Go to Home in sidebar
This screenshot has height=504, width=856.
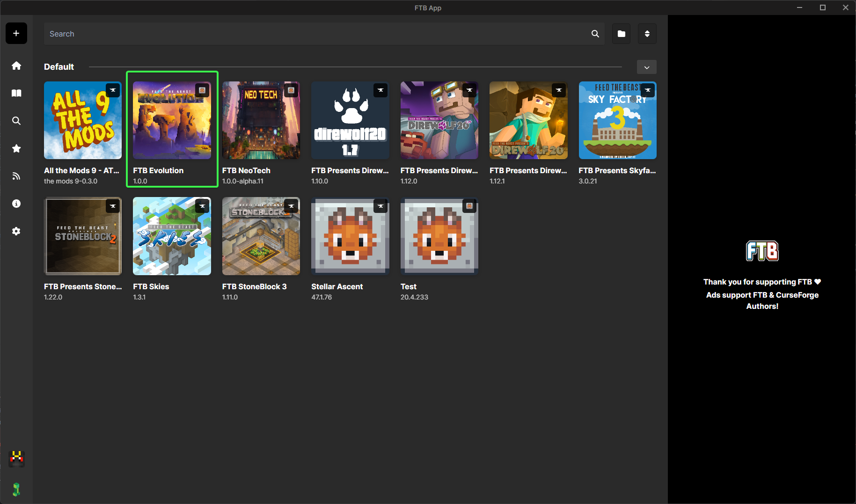point(16,66)
